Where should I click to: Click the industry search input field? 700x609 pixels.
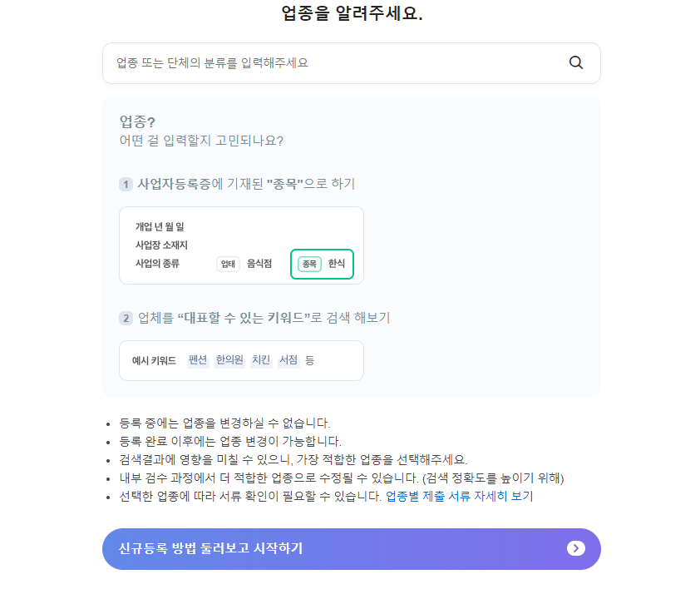(333, 62)
